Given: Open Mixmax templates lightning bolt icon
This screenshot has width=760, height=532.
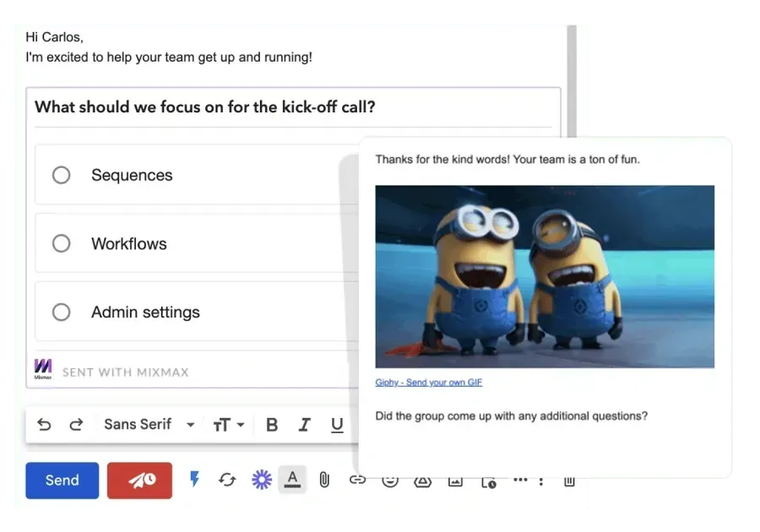Looking at the screenshot, I should 194,479.
